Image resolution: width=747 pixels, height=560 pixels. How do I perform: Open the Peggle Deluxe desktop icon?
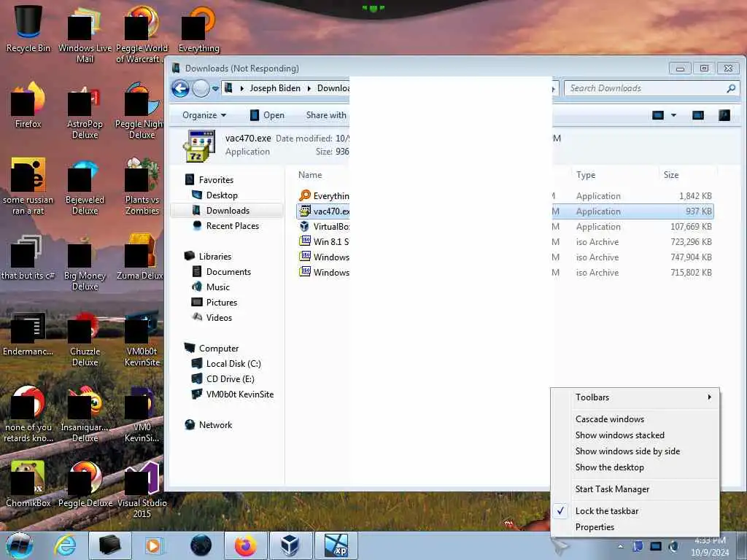85,484
